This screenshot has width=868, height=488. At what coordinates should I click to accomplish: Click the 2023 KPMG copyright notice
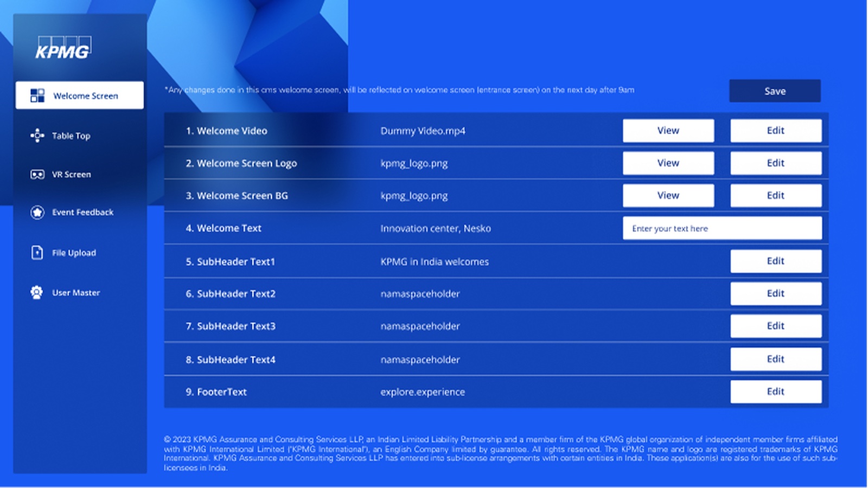click(x=501, y=453)
